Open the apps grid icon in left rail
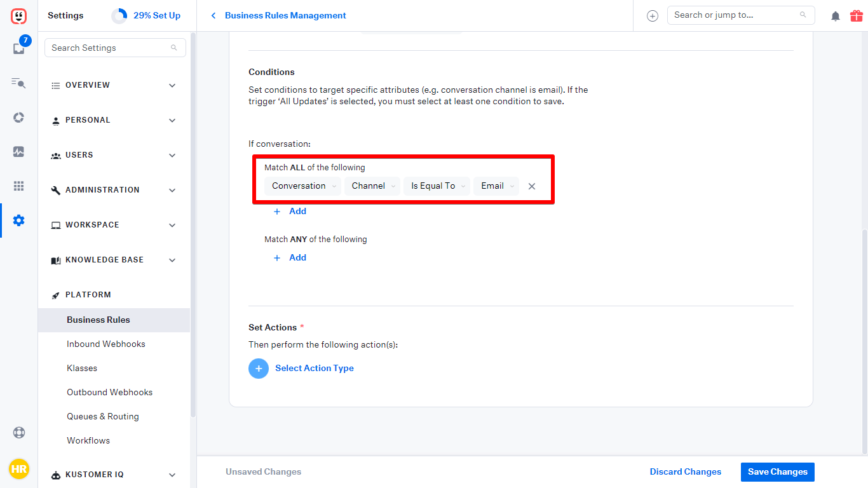 point(18,186)
